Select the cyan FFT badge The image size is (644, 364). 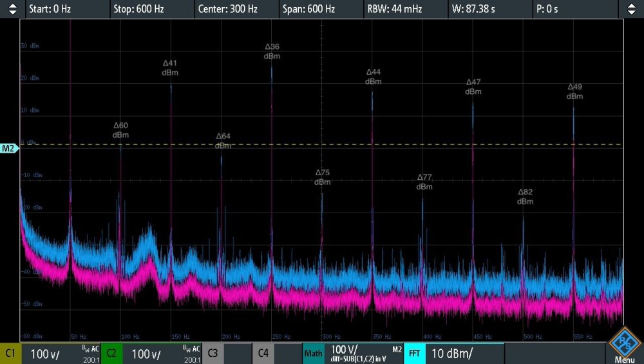coord(415,354)
